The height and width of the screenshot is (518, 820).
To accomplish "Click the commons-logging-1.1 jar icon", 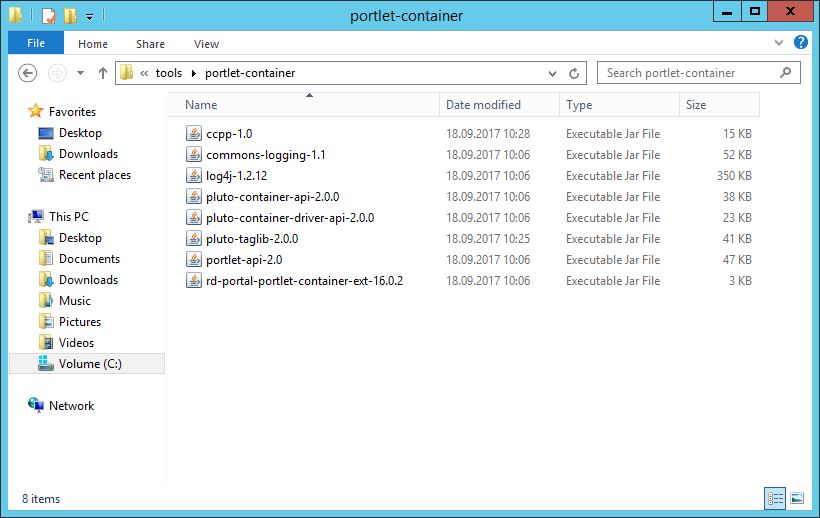I will (x=193, y=155).
